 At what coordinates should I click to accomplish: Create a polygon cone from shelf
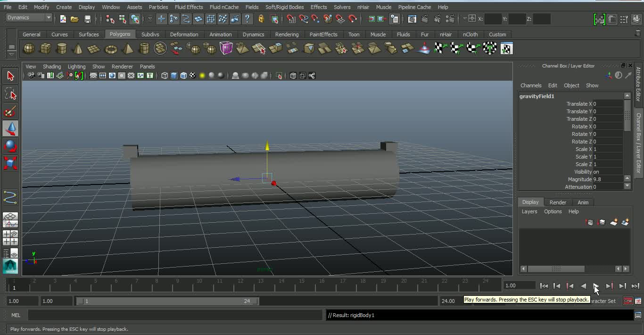pyautogui.click(x=78, y=48)
